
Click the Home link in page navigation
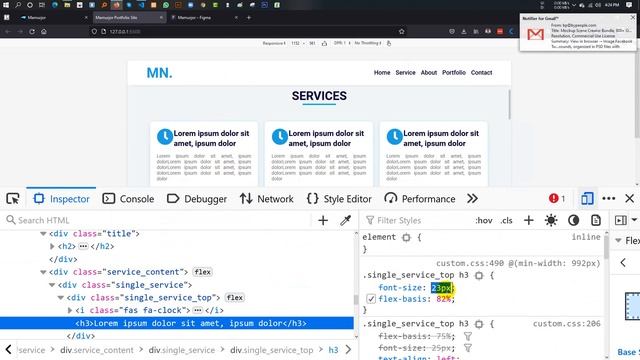tap(382, 73)
